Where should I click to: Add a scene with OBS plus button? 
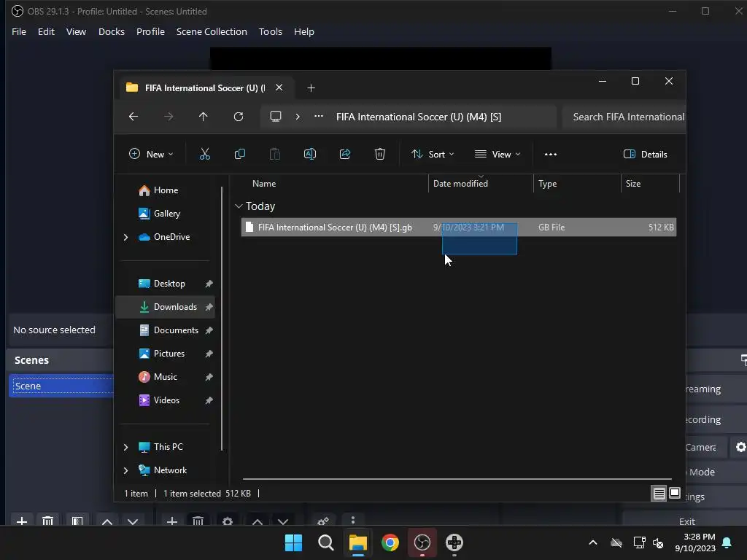[21, 521]
